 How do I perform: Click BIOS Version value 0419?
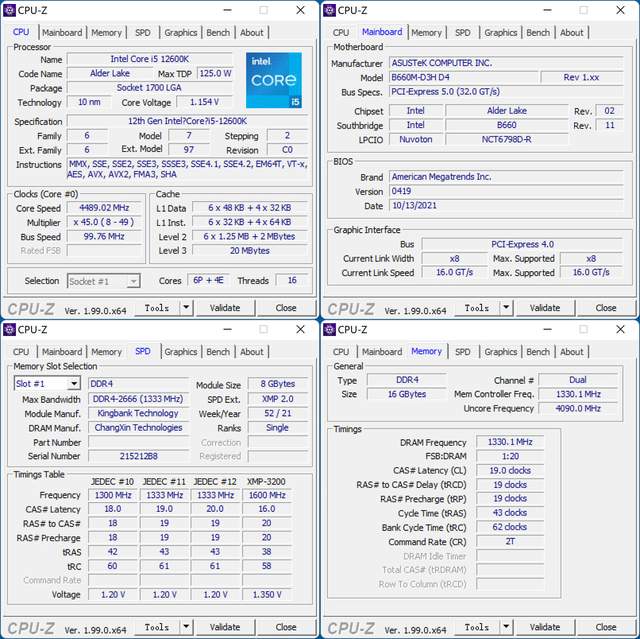(x=506, y=191)
